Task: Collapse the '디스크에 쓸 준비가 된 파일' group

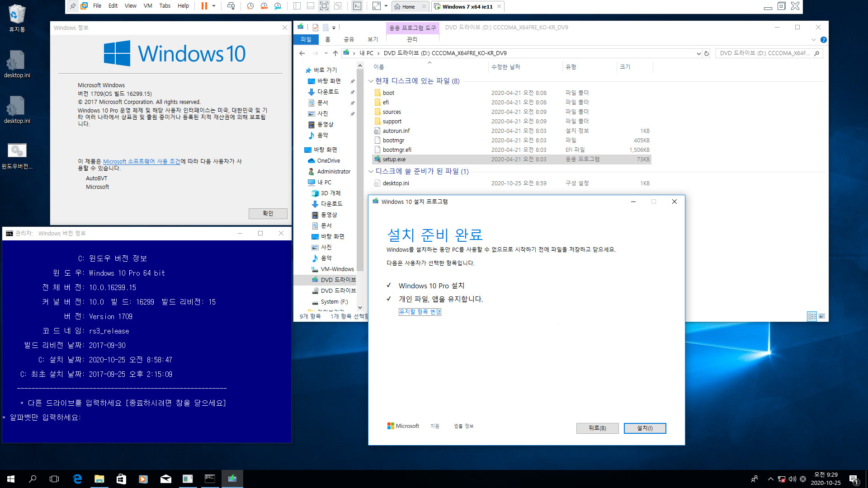Action: coord(371,171)
